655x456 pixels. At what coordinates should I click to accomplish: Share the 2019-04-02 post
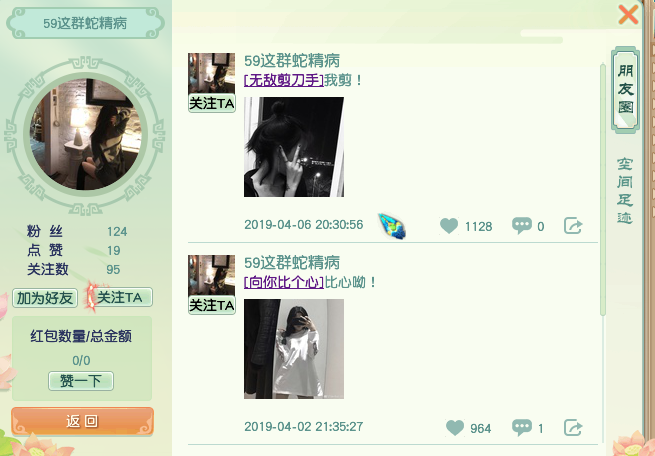573,428
